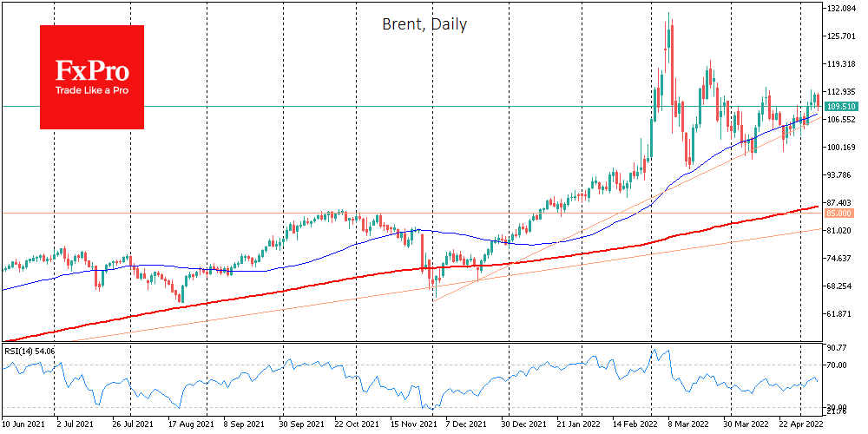This screenshot has height=434, width=868.
Task: Select the 74.637 price axis label
Action: pos(840,259)
